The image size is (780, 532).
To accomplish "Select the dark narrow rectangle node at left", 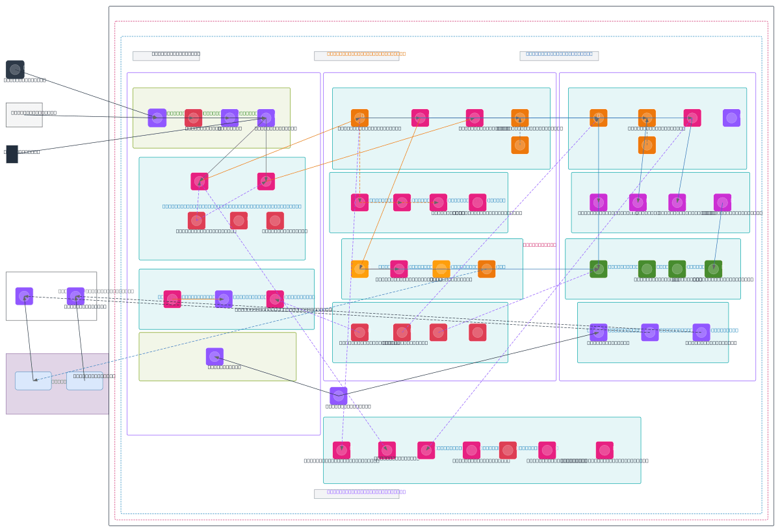I will click(12, 154).
